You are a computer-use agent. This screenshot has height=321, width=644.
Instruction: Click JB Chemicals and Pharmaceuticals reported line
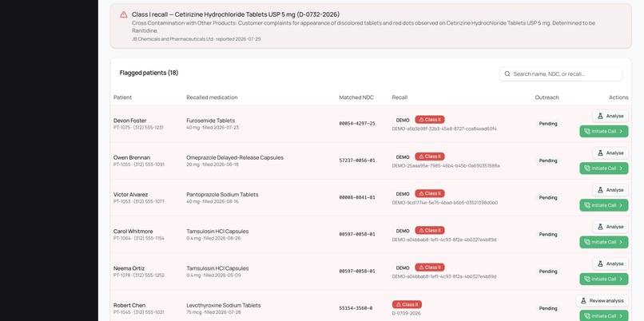tap(197, 39)
